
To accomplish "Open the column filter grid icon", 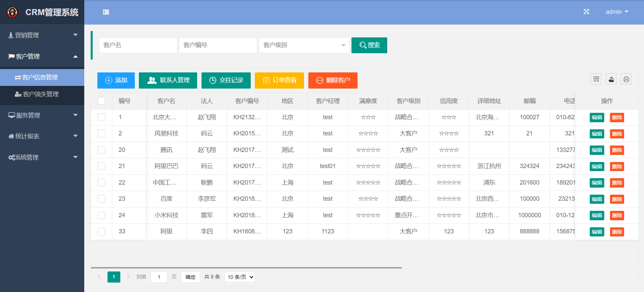I will [x=596, y=79].
